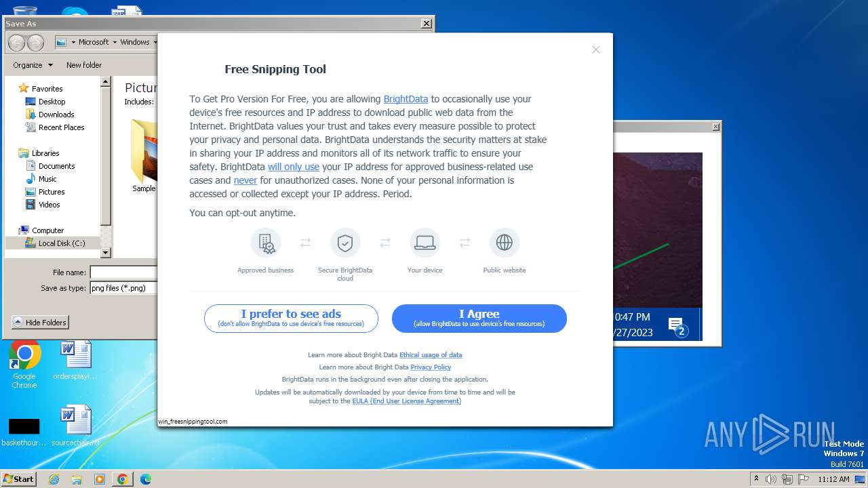This screenshot has height=488, width=868.
Task: Click the Public website globe icon
Action: 505,243
